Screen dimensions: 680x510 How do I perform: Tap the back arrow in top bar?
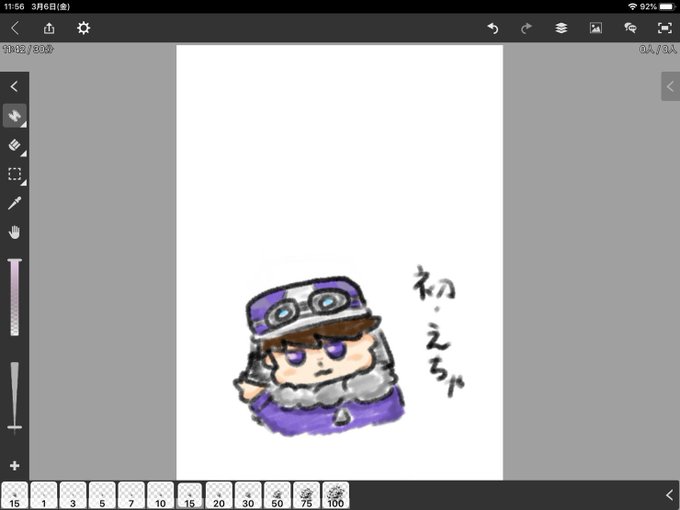point(15,28)
